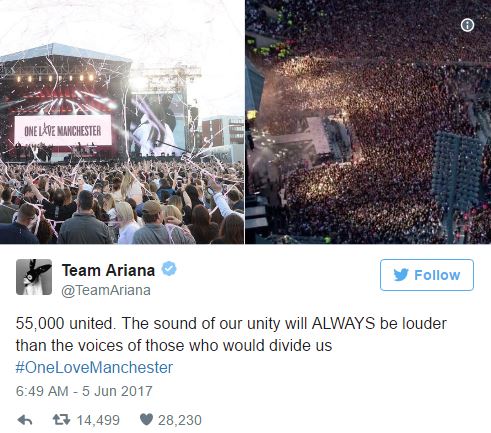Open the @TeamAriana handle link
Screen dimensions: 491x433
(x=106, y=290)
